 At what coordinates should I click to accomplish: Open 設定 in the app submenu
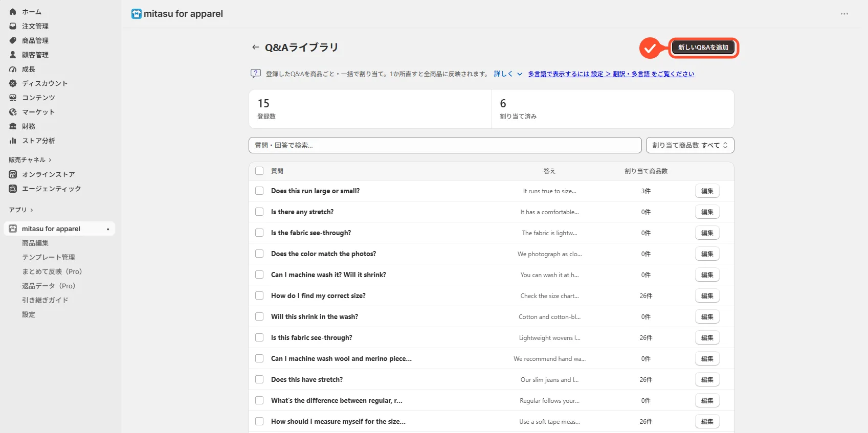pos(29,314)
